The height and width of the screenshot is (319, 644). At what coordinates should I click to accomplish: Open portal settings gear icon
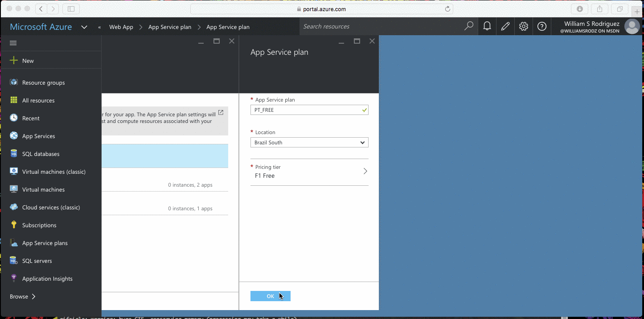click(524, 27)
